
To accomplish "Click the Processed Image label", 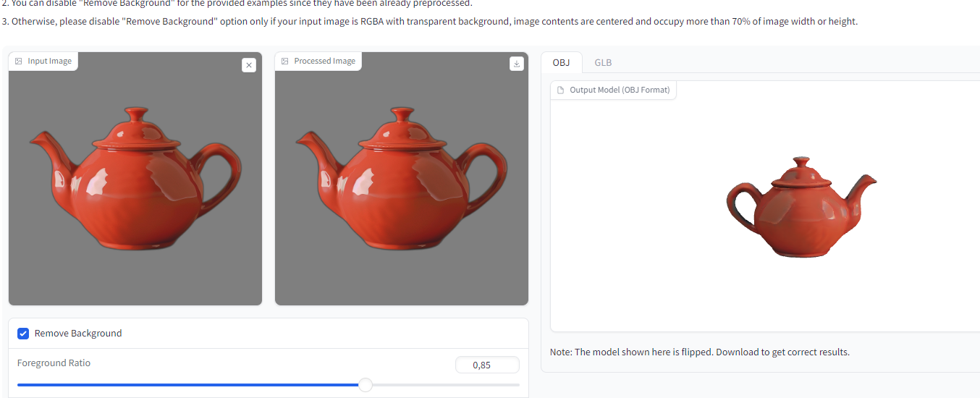I will pos(324,62).
